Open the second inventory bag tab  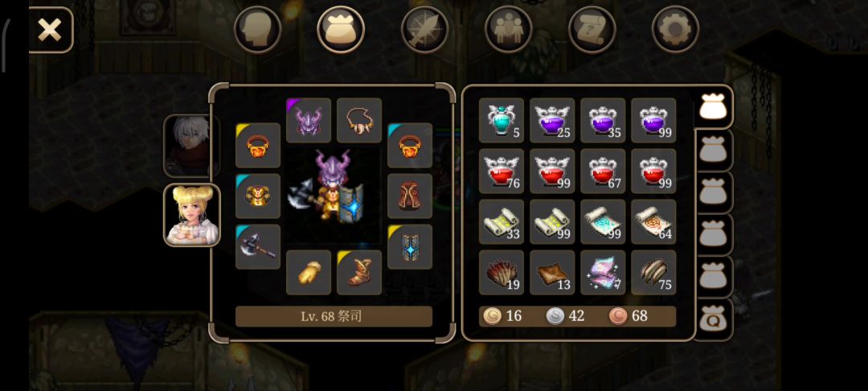[x=713, y=150]
